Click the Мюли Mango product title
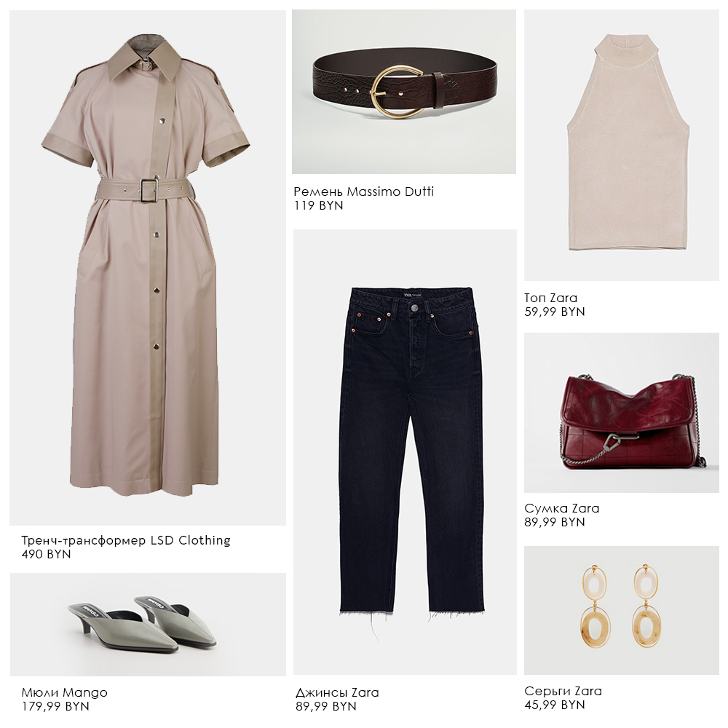The height and width of the screenshot is (728, 728). [65, 693]
